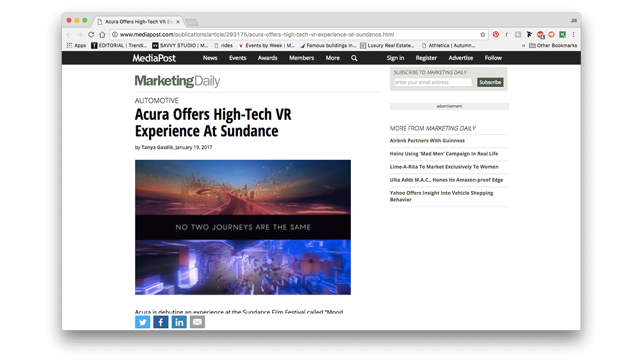Bookmark page with star icon
The height and width of the screenshot is (362, 644).
click(483, 34)
